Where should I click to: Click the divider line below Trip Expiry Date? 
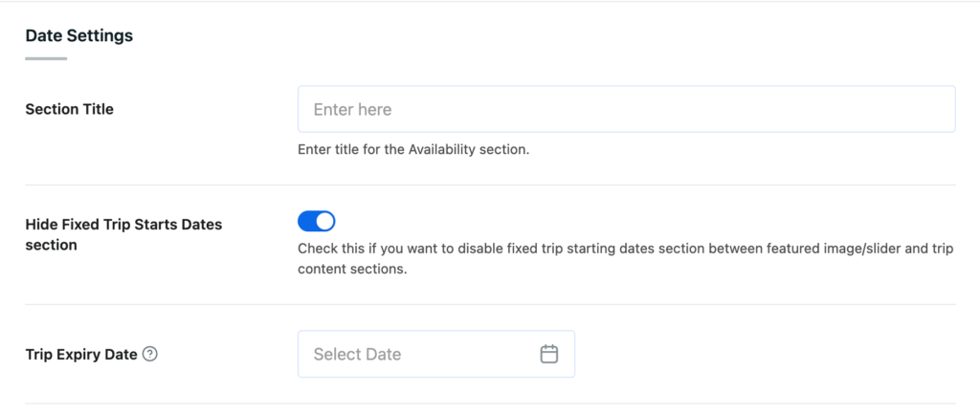[490, 403]
